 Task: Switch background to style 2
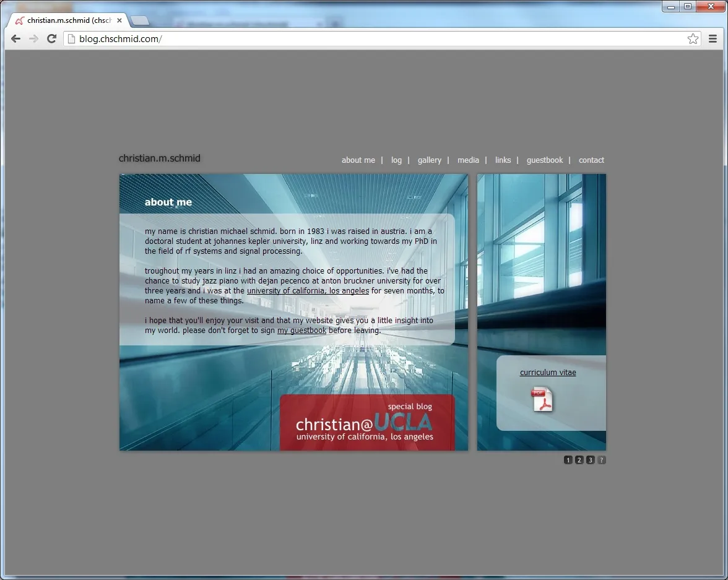pos(579,460)
